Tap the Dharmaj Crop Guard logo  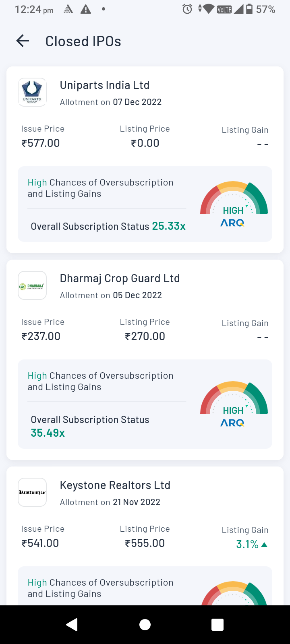(32, 286)
